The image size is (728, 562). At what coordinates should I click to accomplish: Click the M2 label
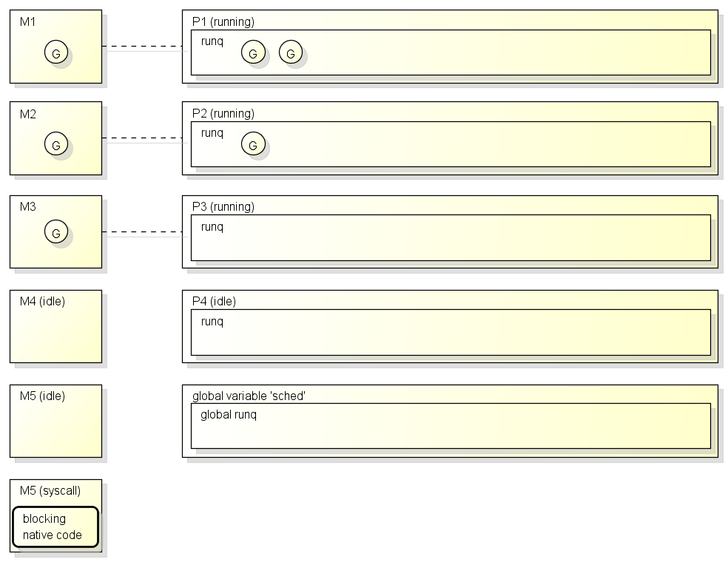(x=28, y=114)
